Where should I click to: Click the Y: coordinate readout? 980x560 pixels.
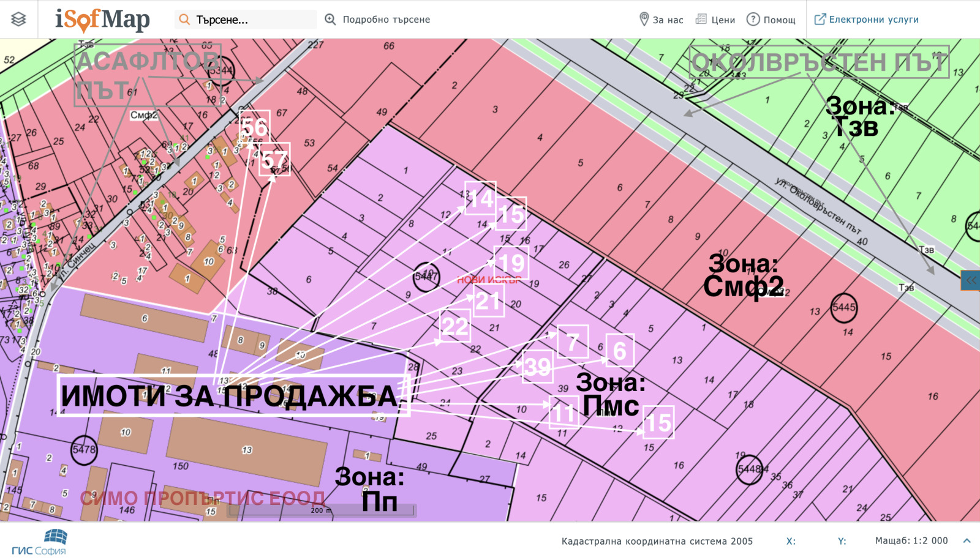tap(842, 541)
